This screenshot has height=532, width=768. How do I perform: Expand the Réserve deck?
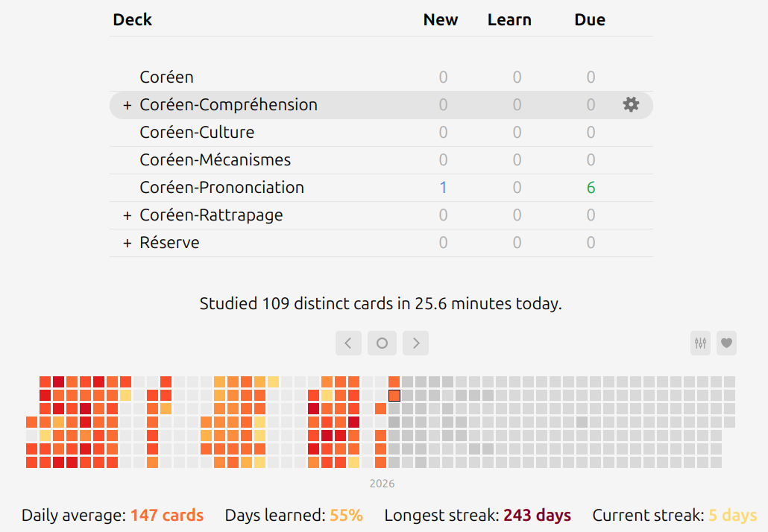128,243
